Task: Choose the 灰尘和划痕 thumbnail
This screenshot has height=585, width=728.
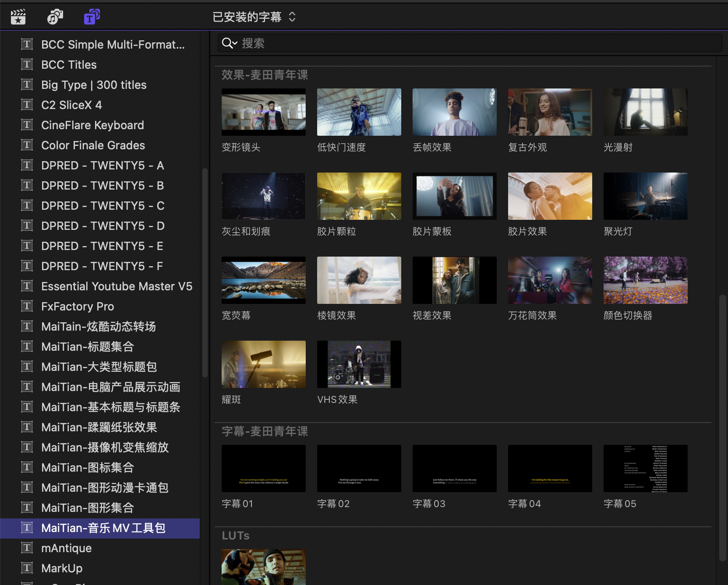Action: click(264, 196)
